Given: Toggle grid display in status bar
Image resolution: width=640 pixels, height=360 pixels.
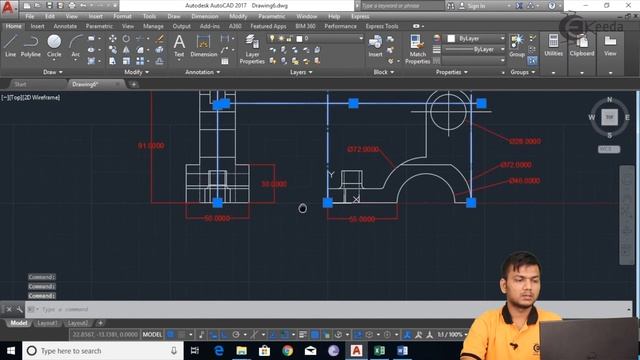Looking at the screenshot, I should coord(171,335).
